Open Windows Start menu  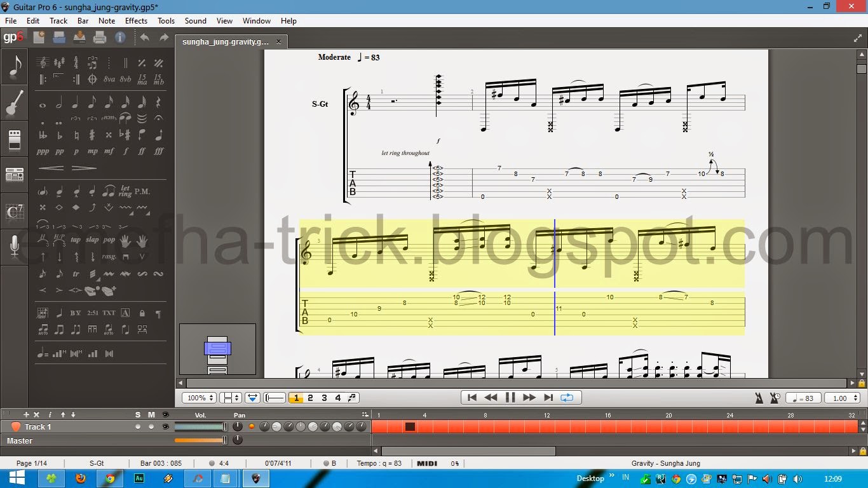pos(16,478)
